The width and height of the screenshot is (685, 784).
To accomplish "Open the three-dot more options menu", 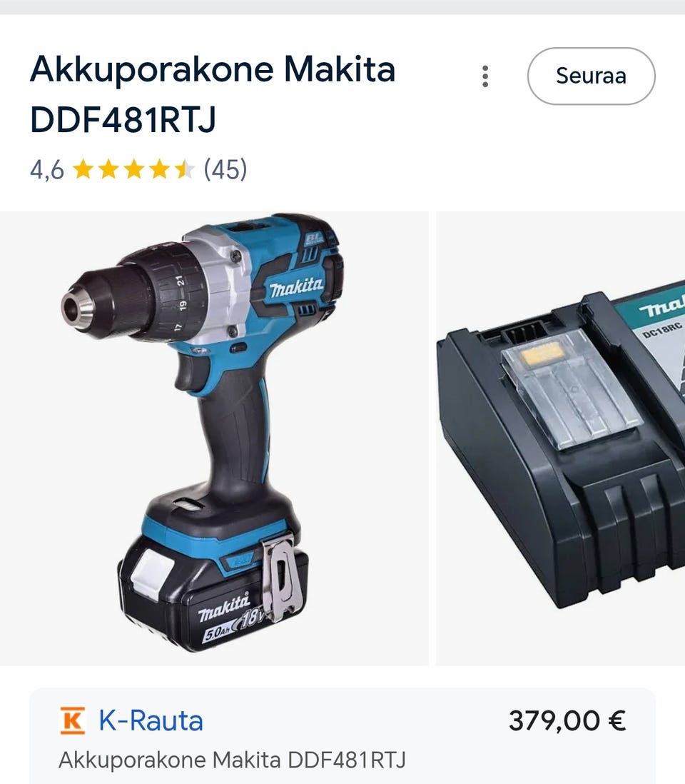I will click(485, 76).
